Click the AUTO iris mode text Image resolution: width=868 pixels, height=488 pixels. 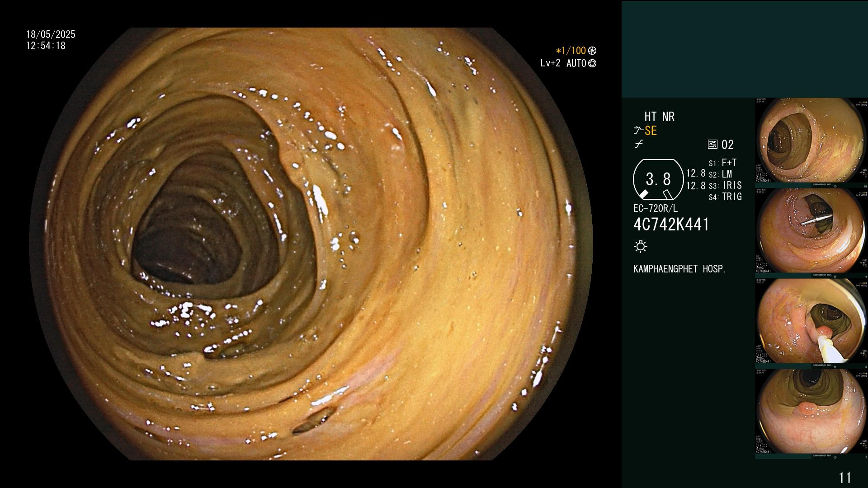(x=576, y=63)
